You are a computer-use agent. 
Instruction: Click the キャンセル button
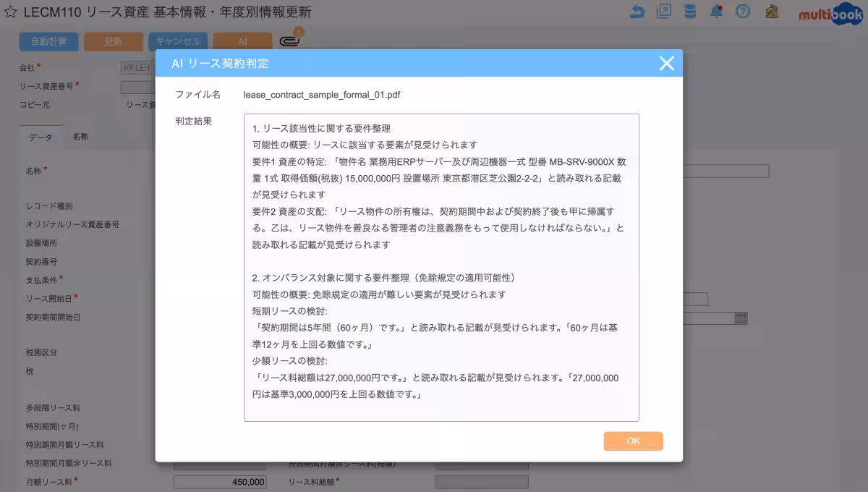click(177, 41)
